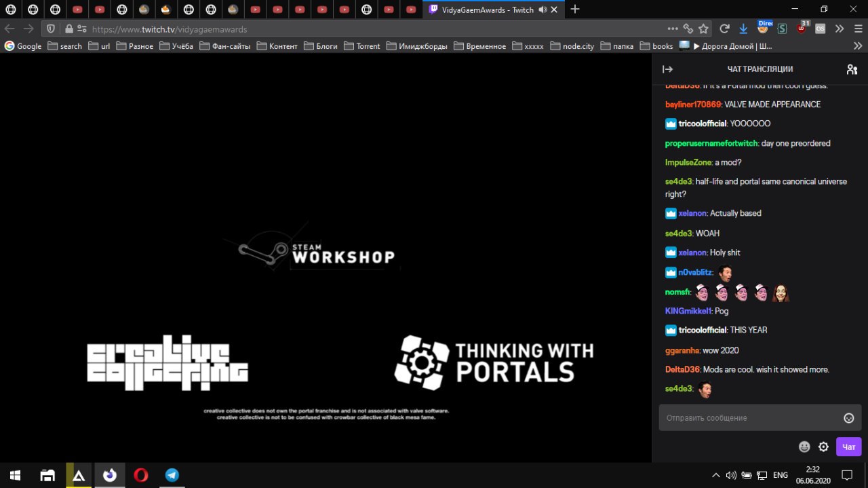Open the Дорога Домой bookmark
Screen dimensions: 868x488
[x=732, y=46]
